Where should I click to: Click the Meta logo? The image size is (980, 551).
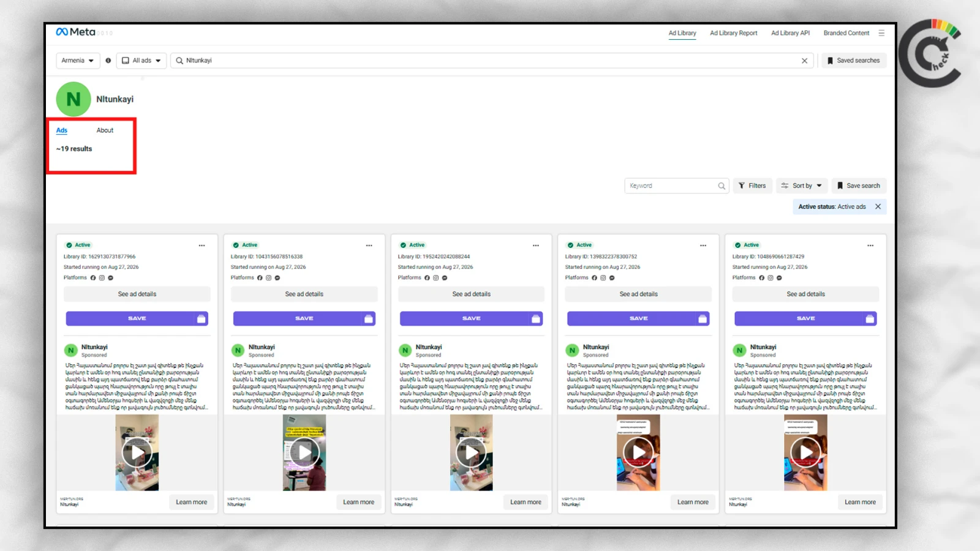tap(75, 32)
